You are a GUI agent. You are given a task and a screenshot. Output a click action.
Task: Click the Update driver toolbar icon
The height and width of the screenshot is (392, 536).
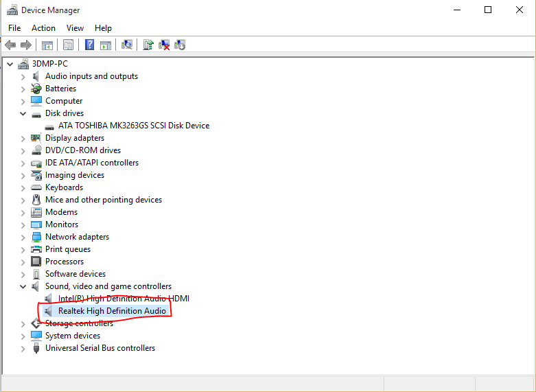[x=148, y=45]
